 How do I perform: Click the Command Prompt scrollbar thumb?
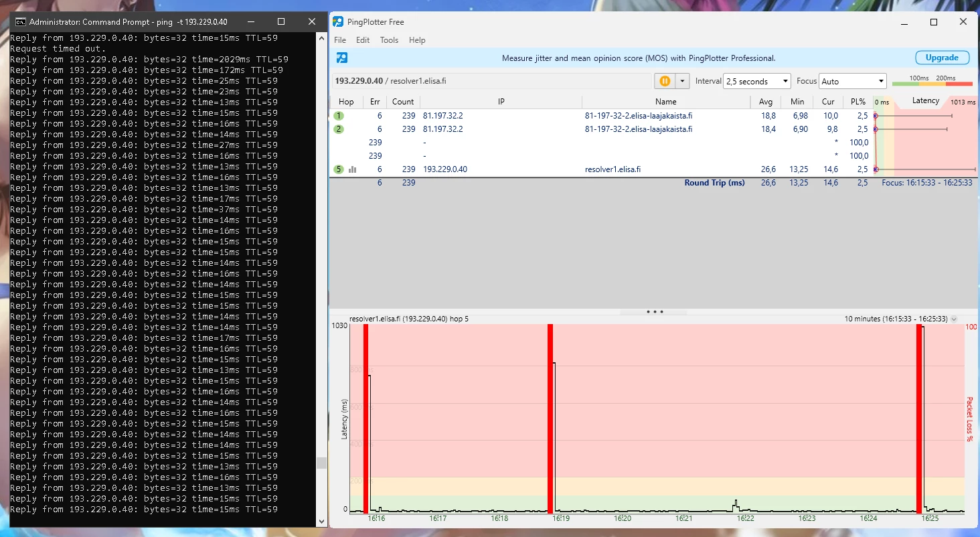(x=321, y=463)
